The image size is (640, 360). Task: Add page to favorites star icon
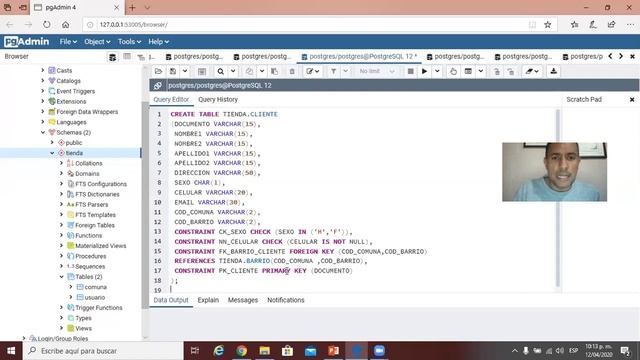point(548,24)
